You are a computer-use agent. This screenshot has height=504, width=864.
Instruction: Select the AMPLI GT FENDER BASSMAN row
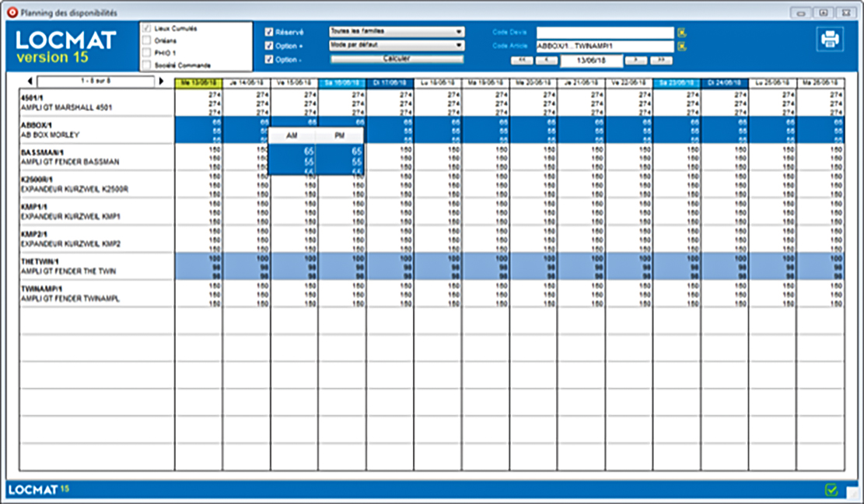coord(97,157)
